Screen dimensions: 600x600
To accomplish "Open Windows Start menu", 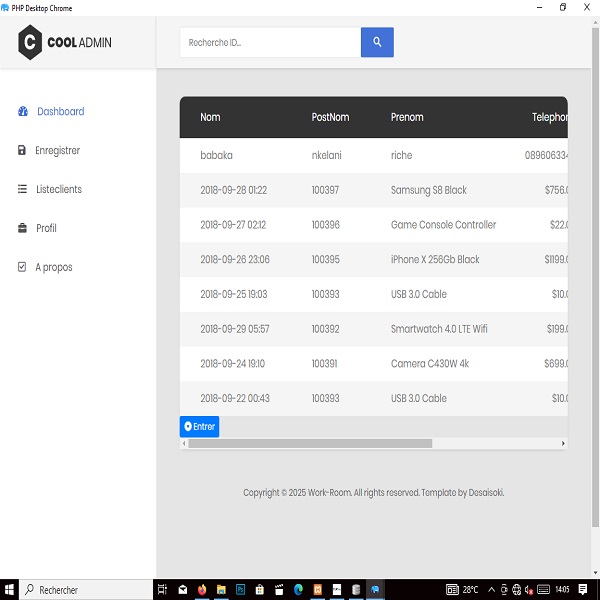I will coord(9,590).
